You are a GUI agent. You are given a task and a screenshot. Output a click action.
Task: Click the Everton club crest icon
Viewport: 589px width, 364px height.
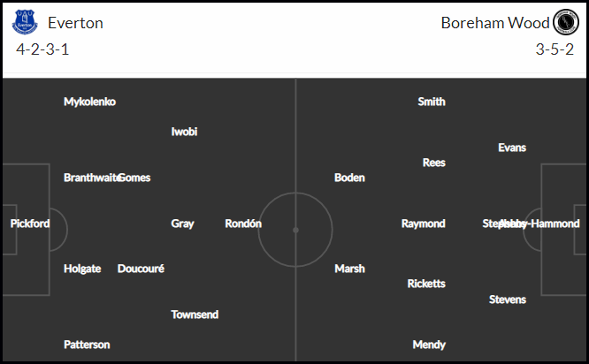point(25,22)
